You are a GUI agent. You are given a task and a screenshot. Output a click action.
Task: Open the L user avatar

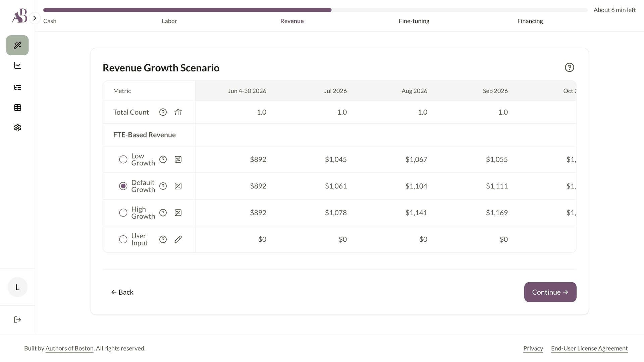(x=17, y=287)
